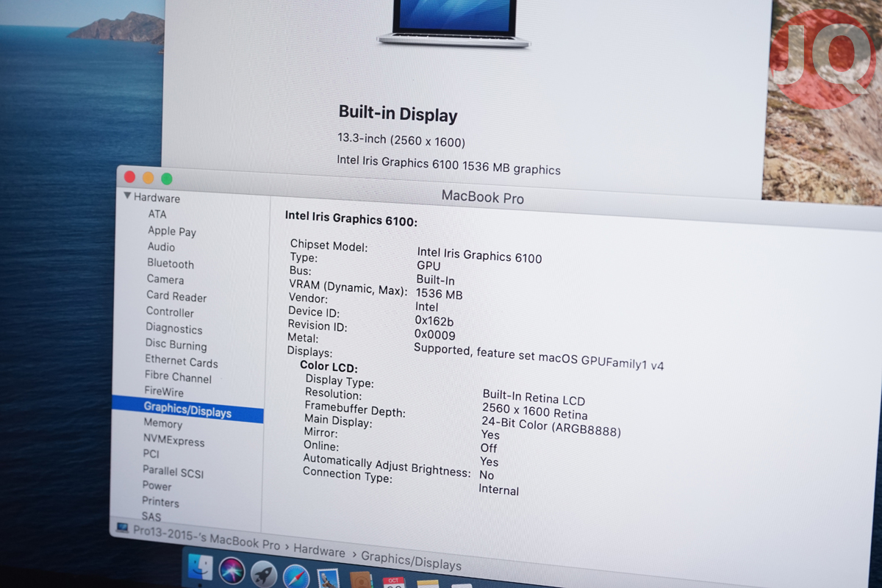Select NVMExpress in the sidebar

(173, 440)
